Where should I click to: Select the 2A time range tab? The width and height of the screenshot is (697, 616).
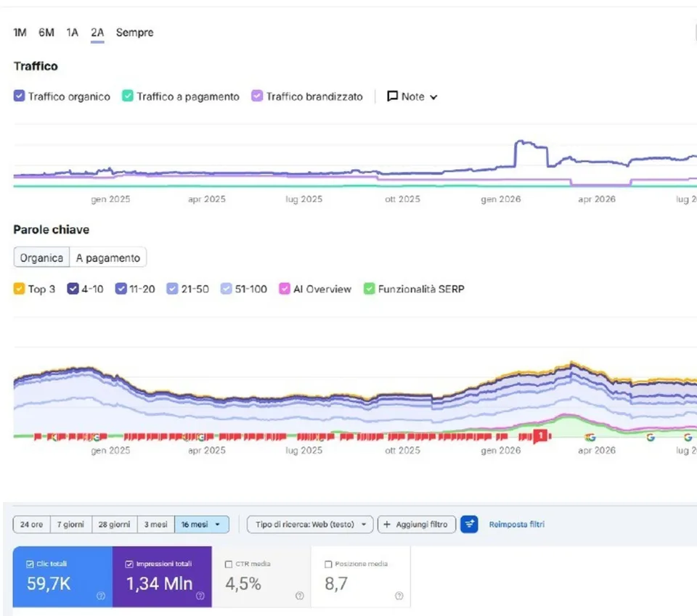tap(97, 33)
